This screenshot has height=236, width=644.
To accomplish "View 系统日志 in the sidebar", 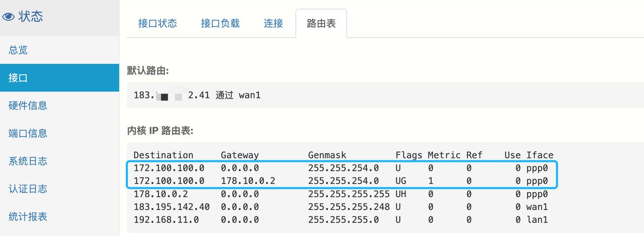I will pyautogui.click(x=28, y=161).
